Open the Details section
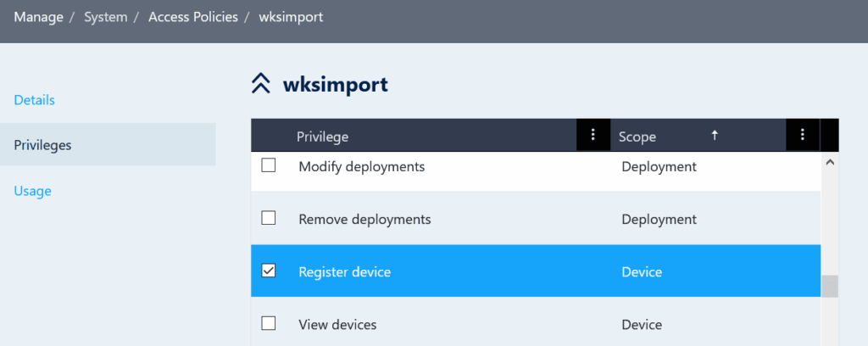The image size is (868, 346). coord(35,100)
